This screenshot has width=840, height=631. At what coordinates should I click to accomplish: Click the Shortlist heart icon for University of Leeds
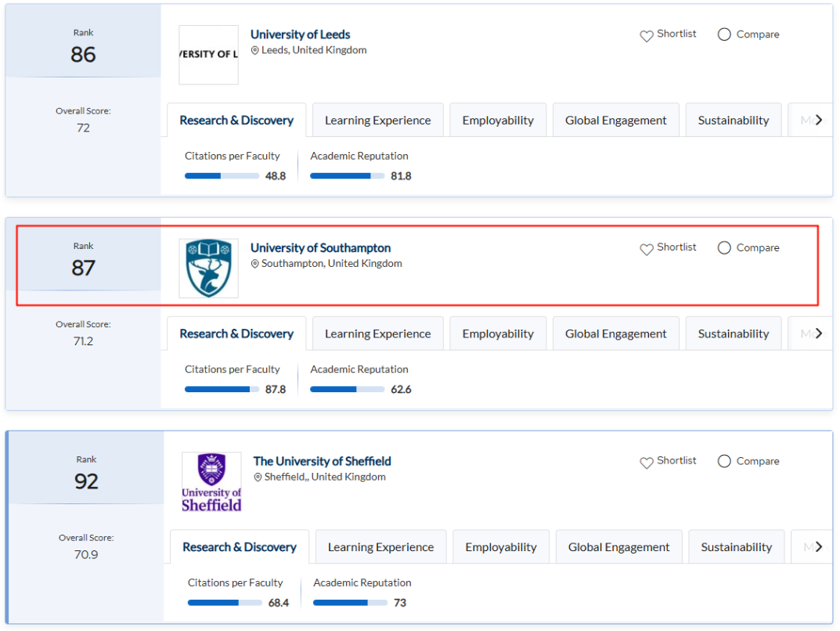(646, 36)
